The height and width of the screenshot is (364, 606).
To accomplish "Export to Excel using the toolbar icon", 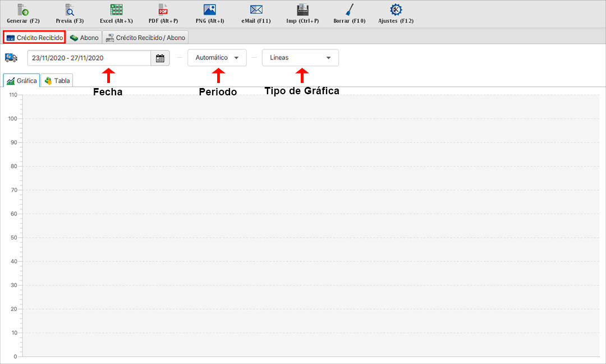I will click(x=116, y=10).
